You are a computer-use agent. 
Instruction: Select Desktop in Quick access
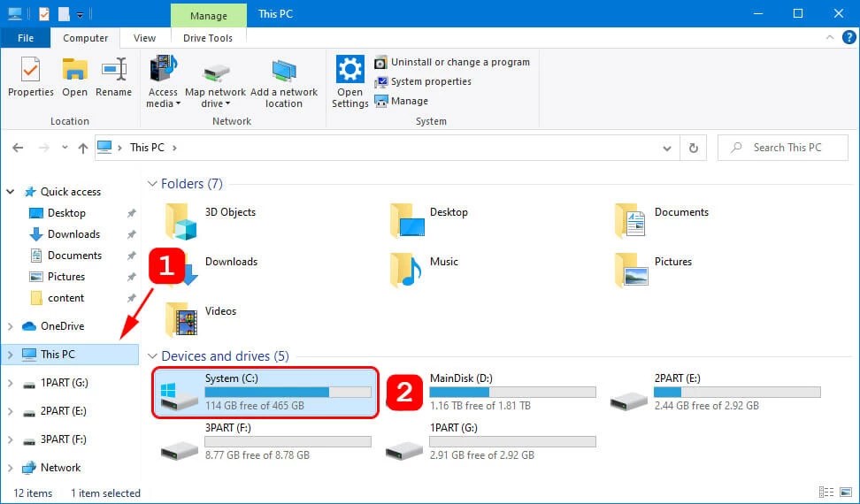click(x=66, y=213)
